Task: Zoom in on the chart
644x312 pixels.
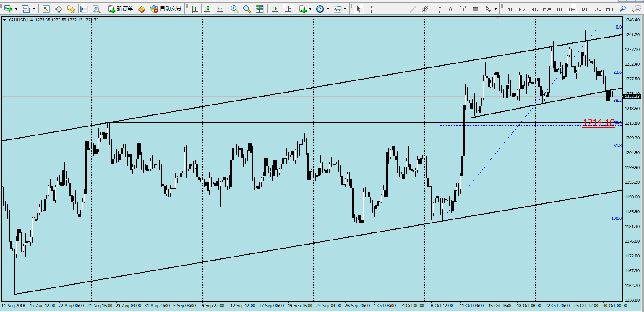Action: (x=234, y=8)
